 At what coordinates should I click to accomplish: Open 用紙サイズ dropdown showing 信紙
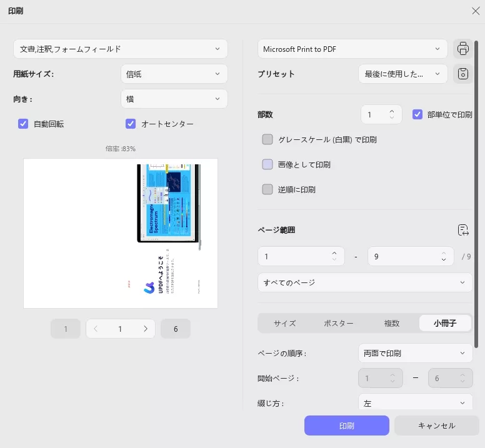(x=174, y=74)
